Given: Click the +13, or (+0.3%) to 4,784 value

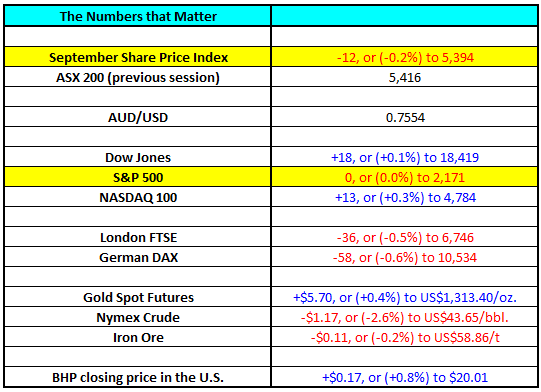Looking at the screenshot, I should [x=405, y=197].
